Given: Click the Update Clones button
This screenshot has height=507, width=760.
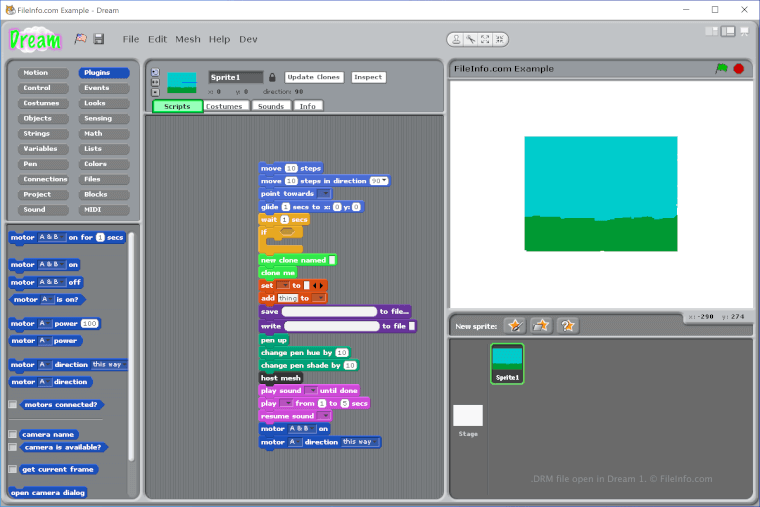Looking at the screenshot, I should 314,77.
